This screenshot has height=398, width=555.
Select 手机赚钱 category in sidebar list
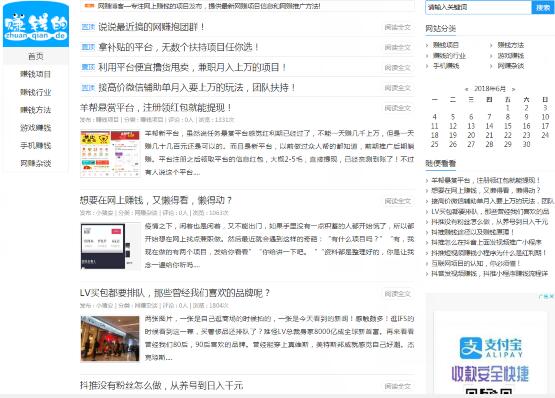[x=446, y=66]
